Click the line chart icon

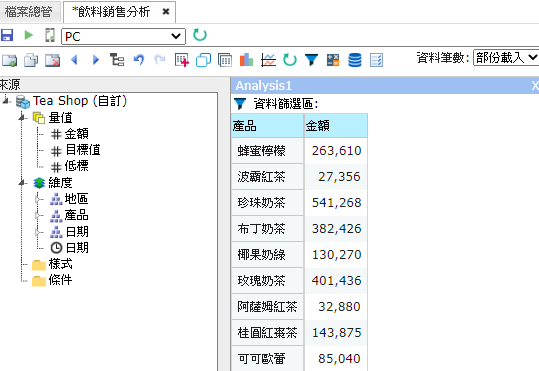point(268,60)
